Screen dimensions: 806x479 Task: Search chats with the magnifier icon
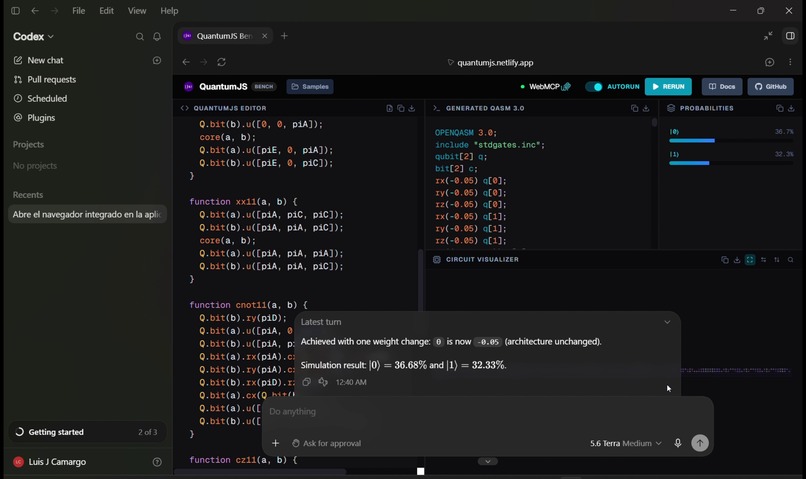pos(139,36)
